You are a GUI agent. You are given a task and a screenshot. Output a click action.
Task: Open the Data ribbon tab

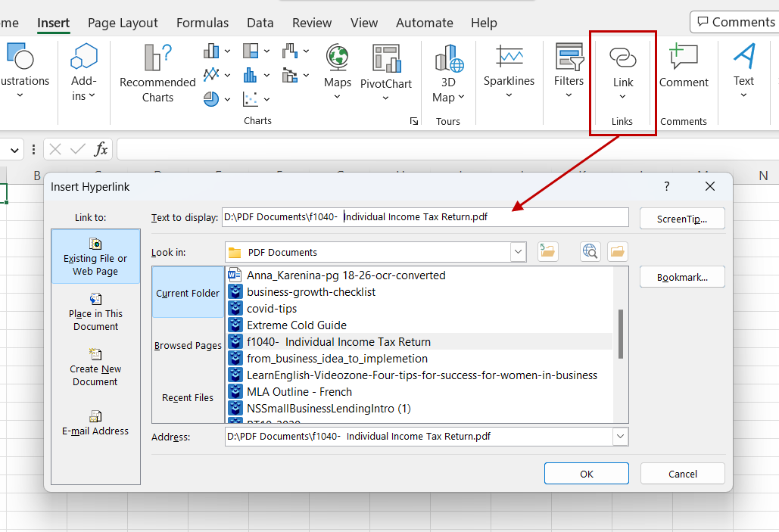click(260, 23)
